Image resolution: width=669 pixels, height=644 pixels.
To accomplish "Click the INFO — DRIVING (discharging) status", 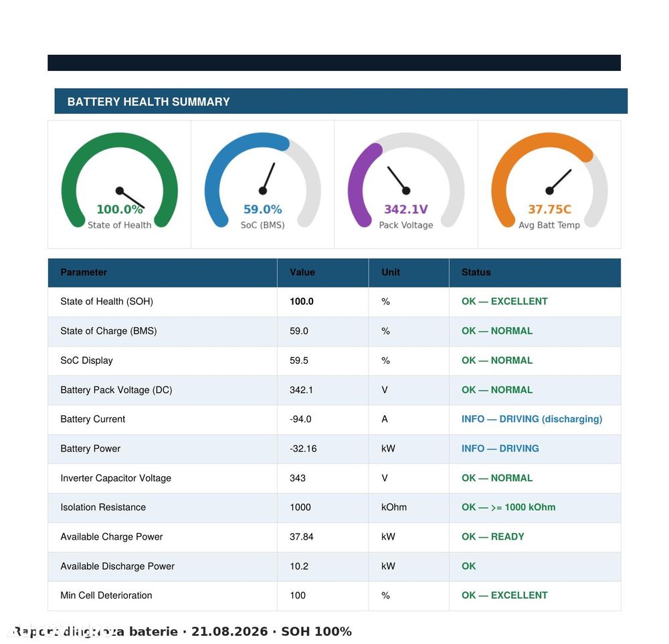I will point(532,419).
